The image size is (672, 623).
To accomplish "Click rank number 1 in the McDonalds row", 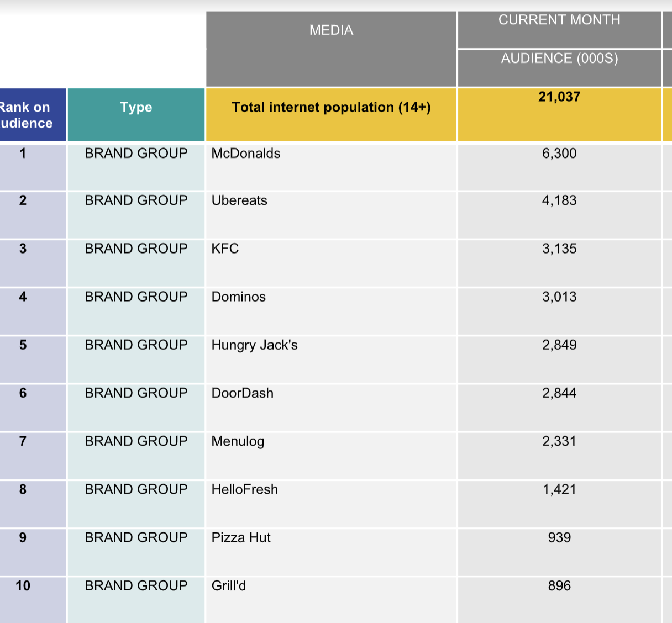I will (x=23, y=153).
